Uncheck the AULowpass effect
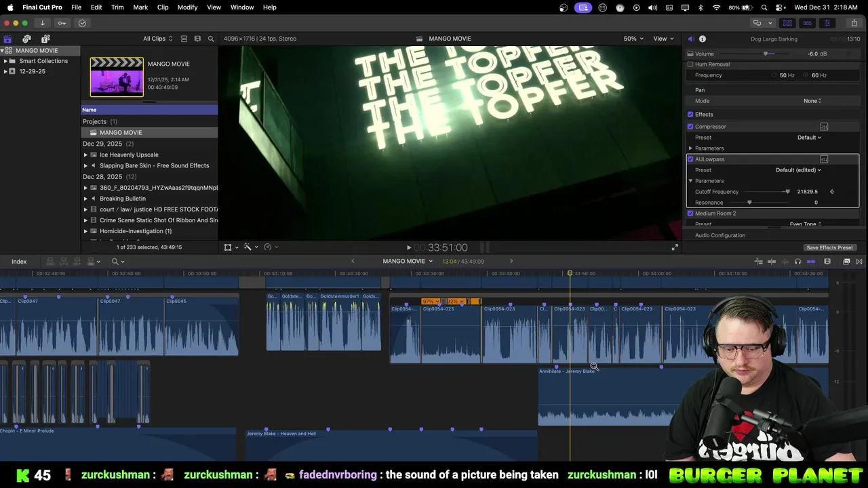Image resolution: width=868 pixels, height=488 pixels. click(690, 159)
